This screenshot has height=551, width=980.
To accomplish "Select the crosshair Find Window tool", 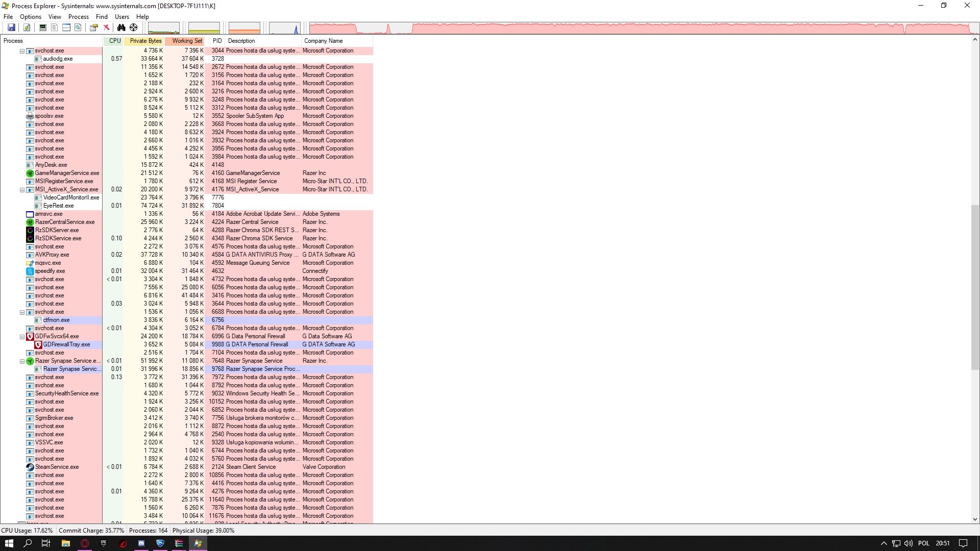I will (x=134, y=28).
